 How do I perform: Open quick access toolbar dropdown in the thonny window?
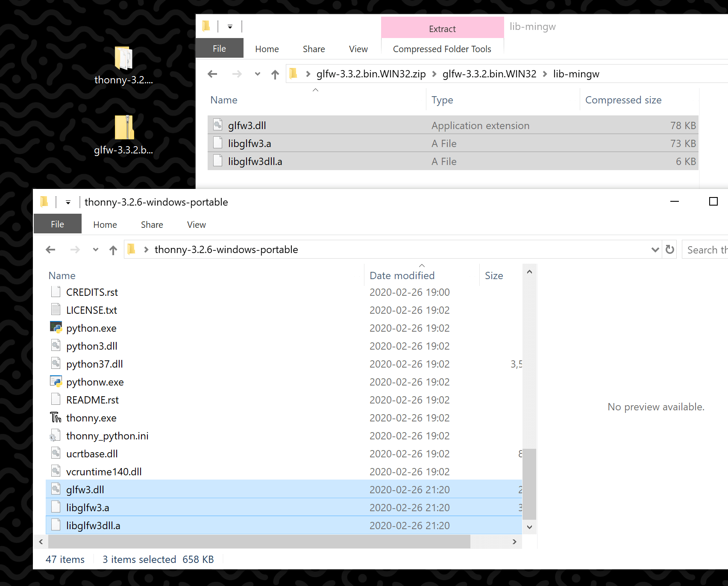pos(68,202)
